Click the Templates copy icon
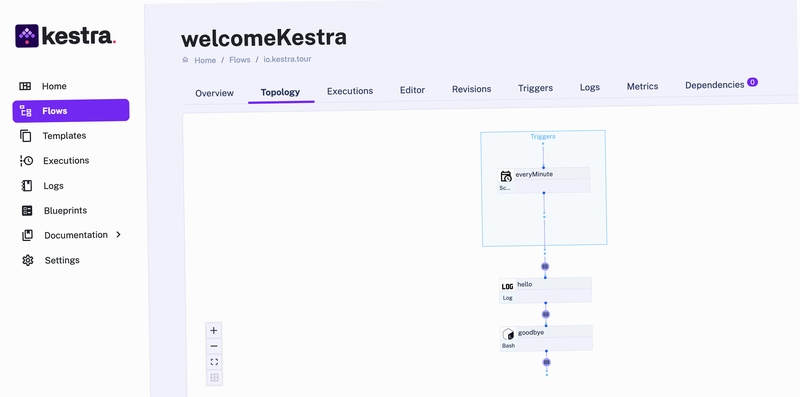 tap(26, 136)
